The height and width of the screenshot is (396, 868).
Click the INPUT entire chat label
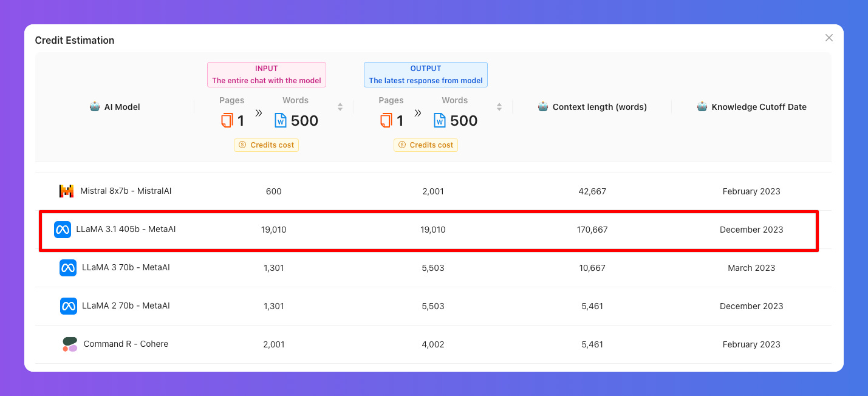pyautogui.click(x=267, y=75)
